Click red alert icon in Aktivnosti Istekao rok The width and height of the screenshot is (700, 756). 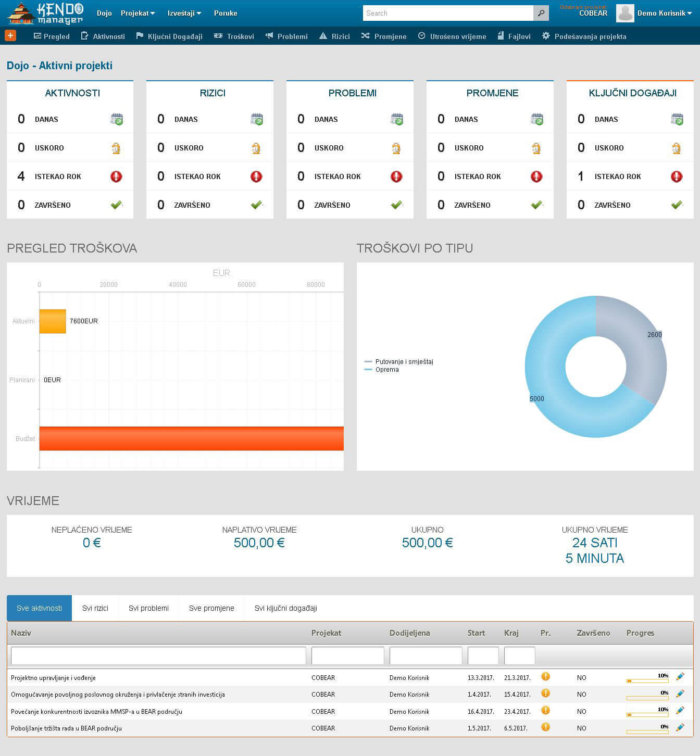tap(116, 177)
